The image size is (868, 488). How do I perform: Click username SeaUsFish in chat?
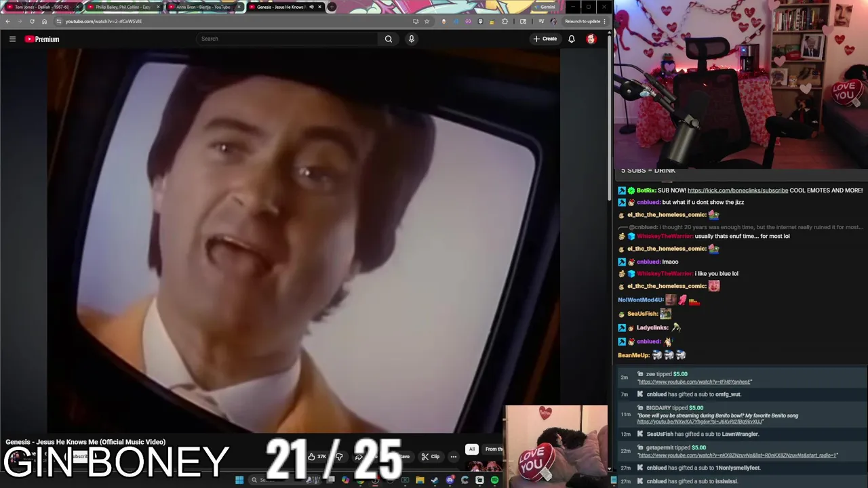pyautogui.click(x=641, y=314)
